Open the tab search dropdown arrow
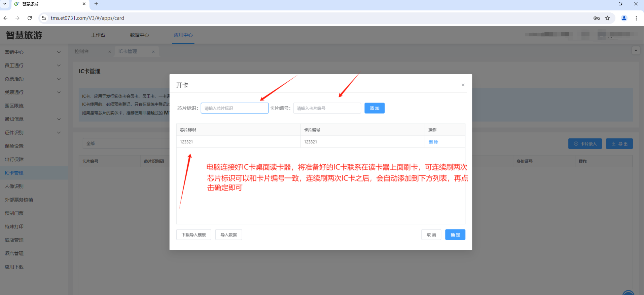This screenshot has width=644, height=295. [5, 4]
